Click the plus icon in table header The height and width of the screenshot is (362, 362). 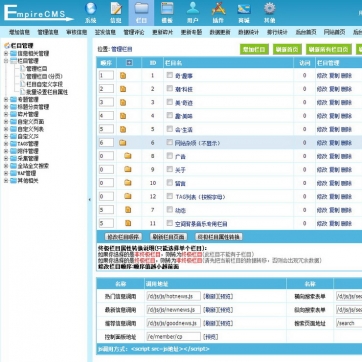coord(129,63)
